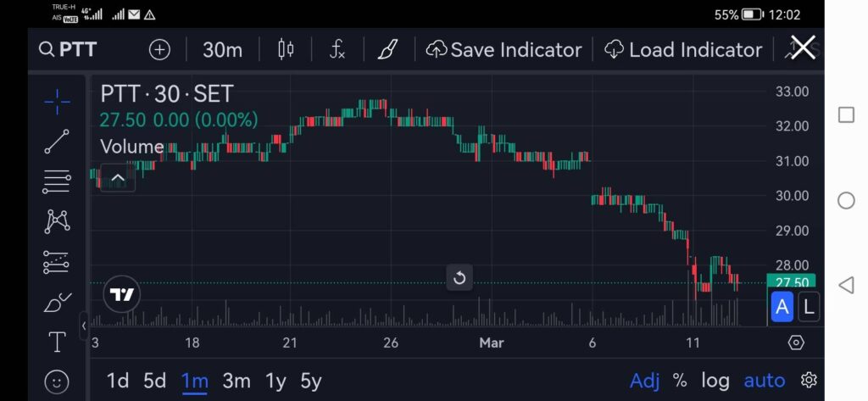Open the Fibonacci retracement tool

click(57, 181)
